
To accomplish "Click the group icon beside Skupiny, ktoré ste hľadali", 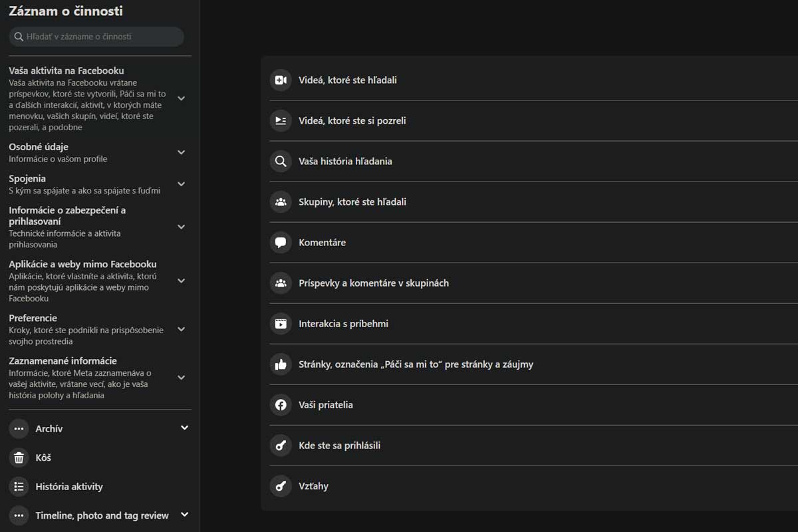I will click(281, 201).
